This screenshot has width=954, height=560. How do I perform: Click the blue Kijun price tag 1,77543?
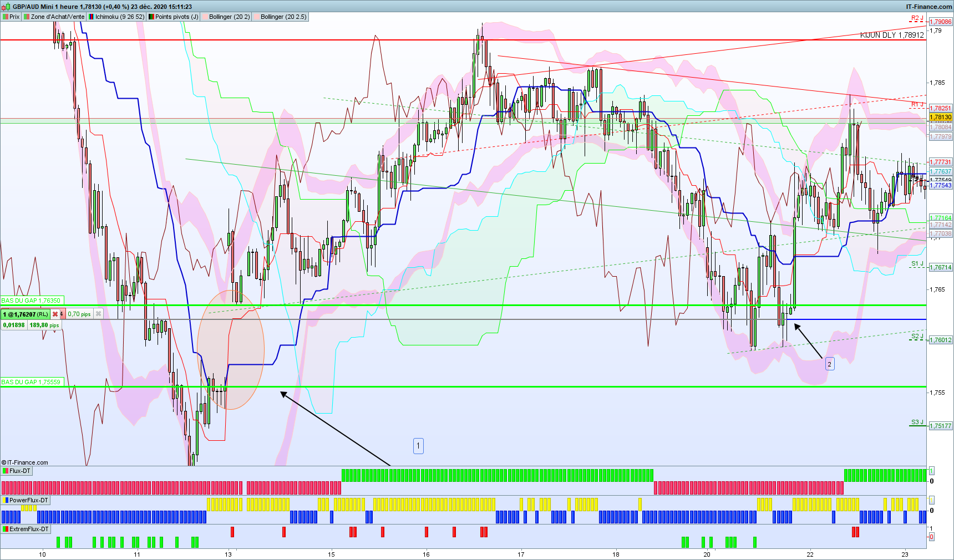coord(941,185)
